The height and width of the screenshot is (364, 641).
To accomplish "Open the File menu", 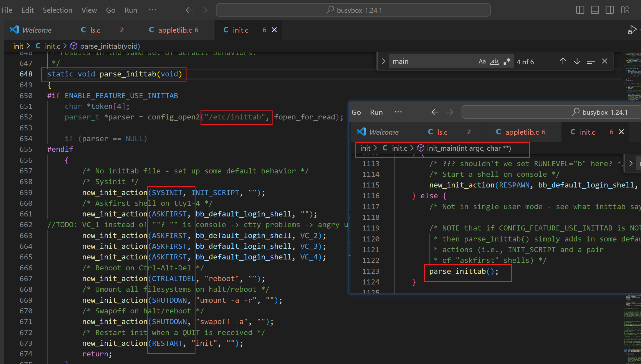I will (x=7, y=10).
